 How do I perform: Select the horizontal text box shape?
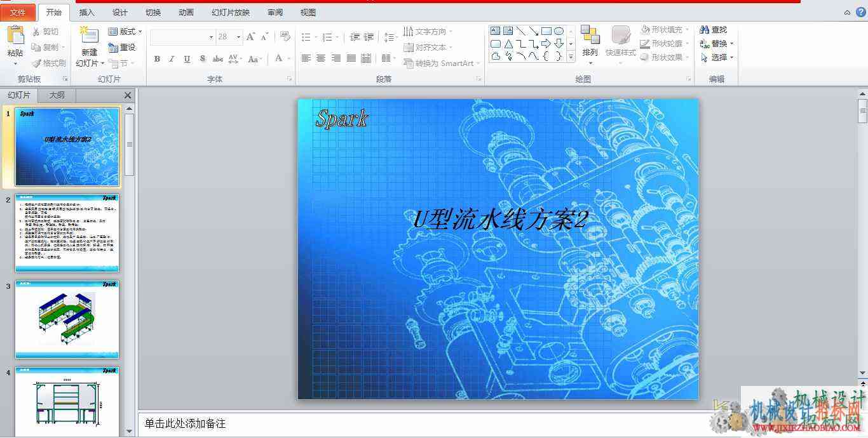coord(496,30)
